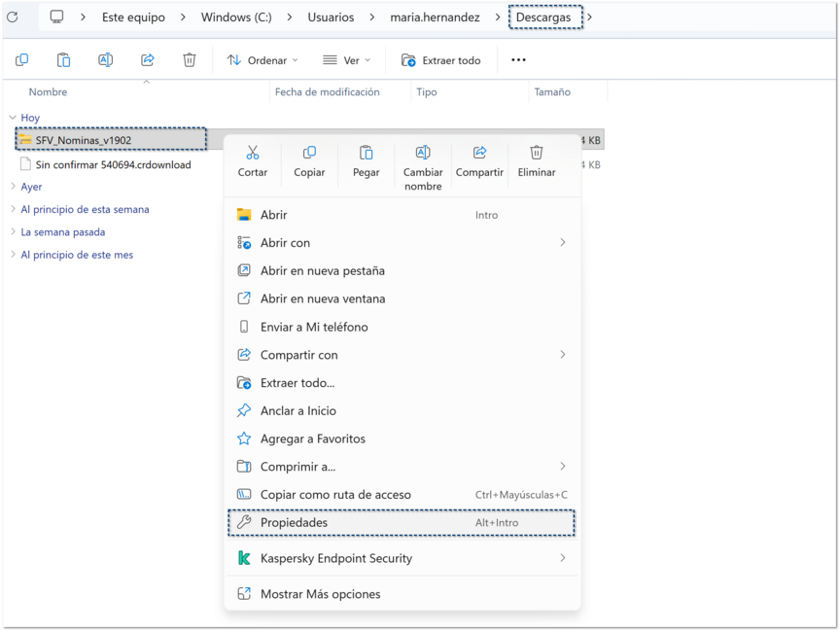Click the toolbar delete trash icon
This screenshot has height=631, width=840.
(190, 60)
